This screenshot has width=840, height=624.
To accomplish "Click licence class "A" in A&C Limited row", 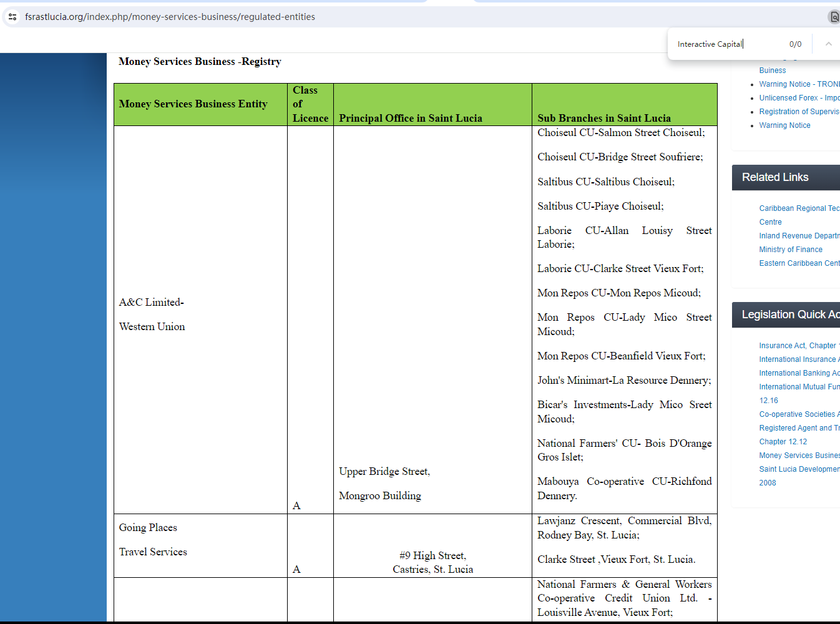I will click(x=296, y=505).
